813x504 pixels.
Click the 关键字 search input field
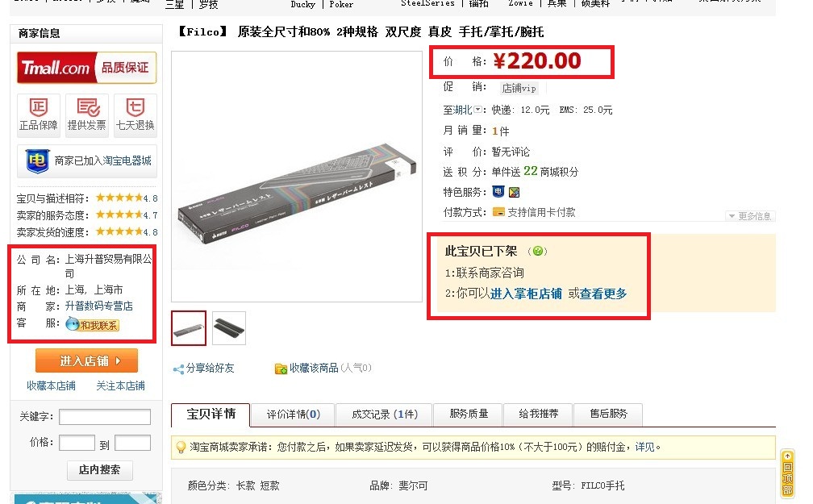105,417
